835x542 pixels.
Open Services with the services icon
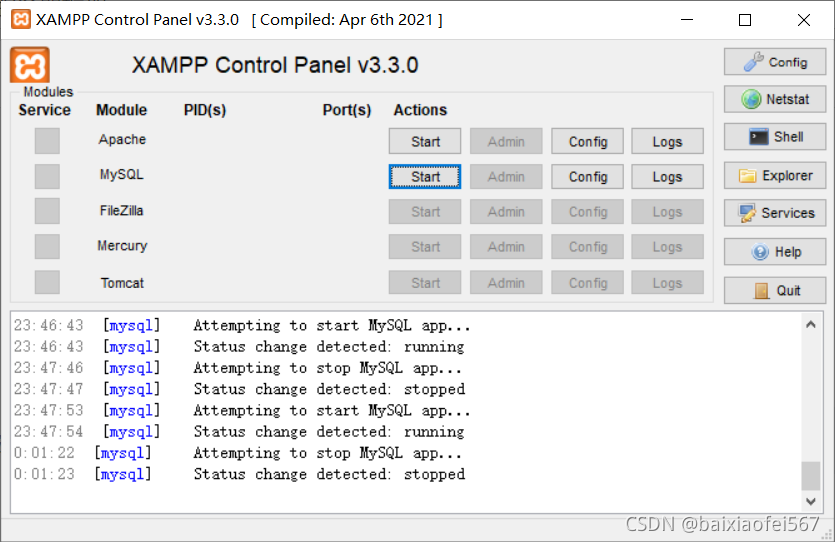click(775, 213)
